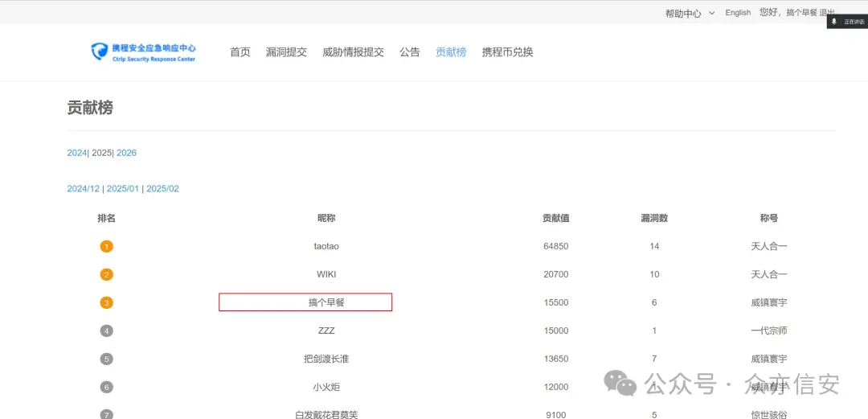Select the 2024 year filter
Image resolution: width=868 pixels, height=419 pixels.
[77, 153]
